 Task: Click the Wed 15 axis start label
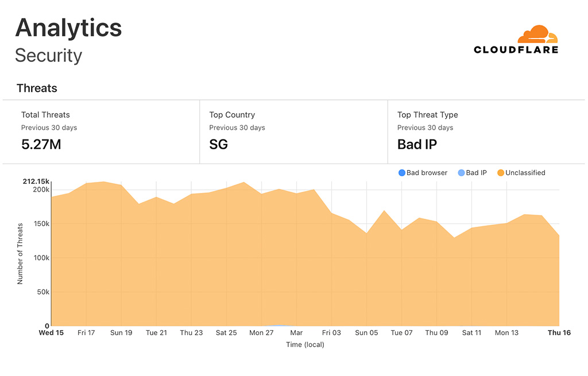[x=51, y=333]
